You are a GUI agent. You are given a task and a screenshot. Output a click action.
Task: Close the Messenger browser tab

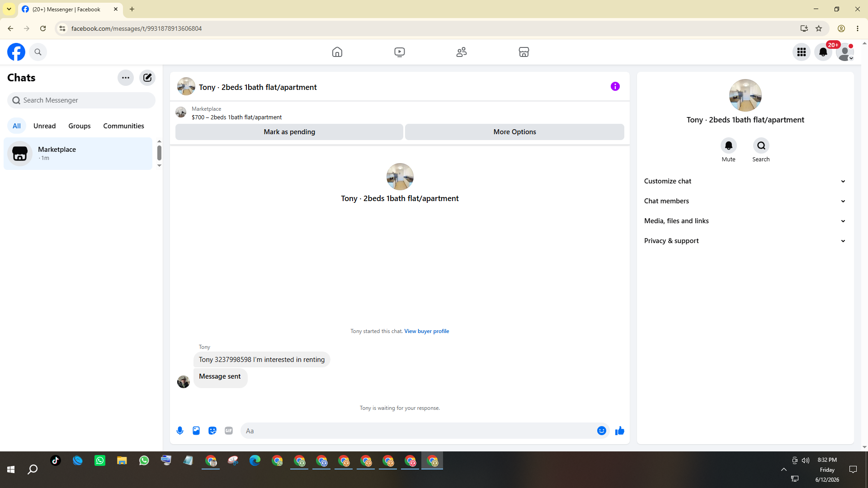pyautogui.click(x=116, y=9)
